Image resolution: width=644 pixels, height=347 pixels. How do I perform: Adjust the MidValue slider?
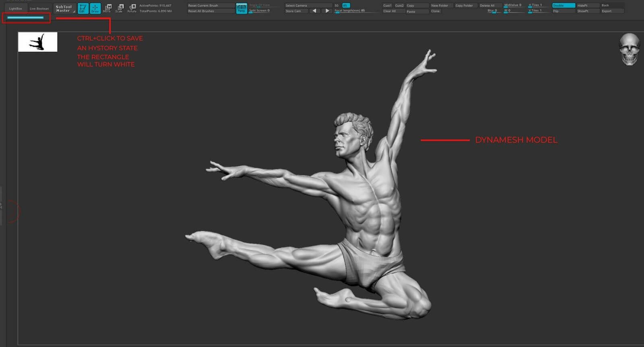(x=514, y=5)
